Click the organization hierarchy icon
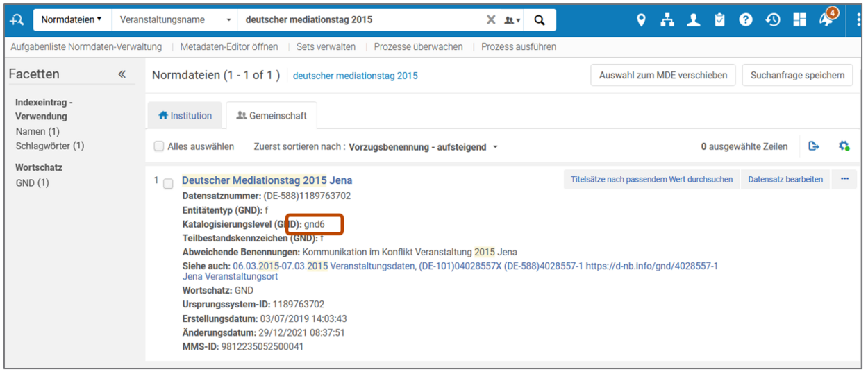 (x=667, y=20)
